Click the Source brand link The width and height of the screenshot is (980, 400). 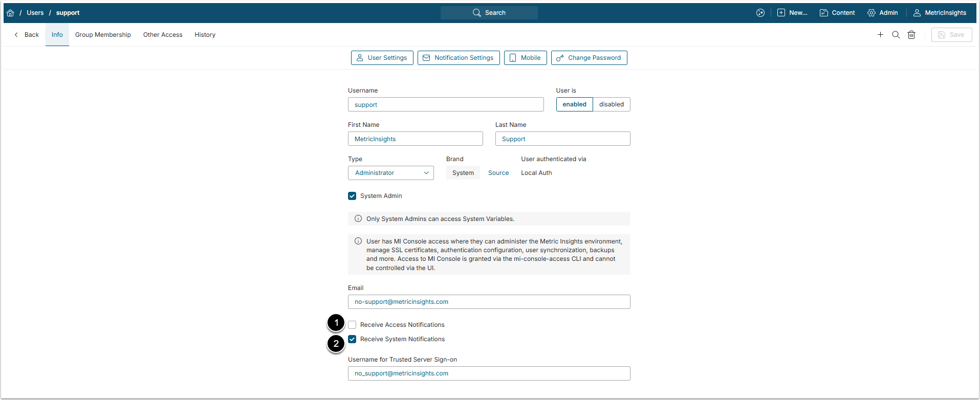498,173
